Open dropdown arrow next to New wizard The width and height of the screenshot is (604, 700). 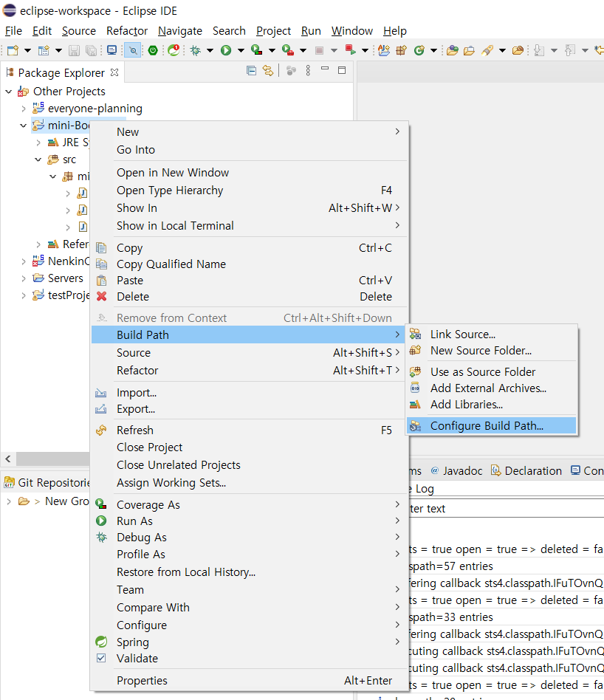pyautogui.click(x=27, y=50)
